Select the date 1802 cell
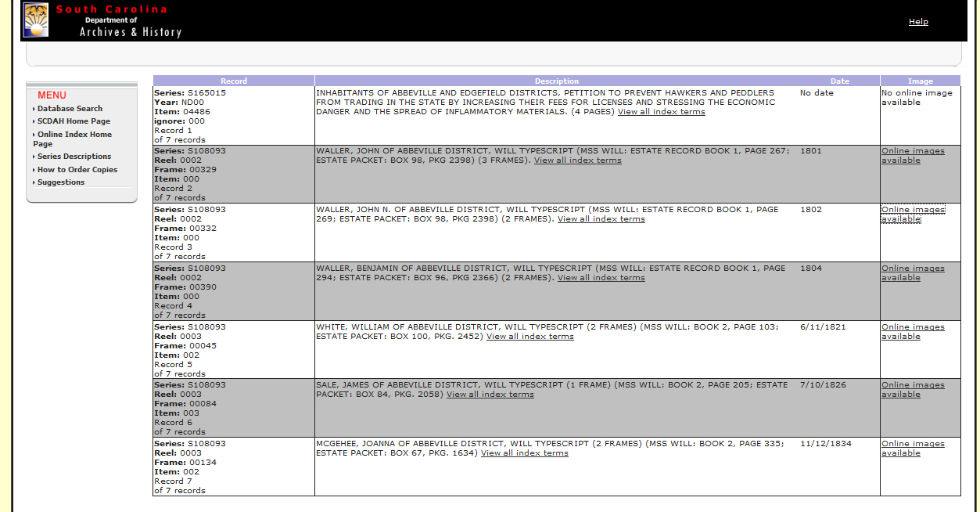This screenshot has width=980, height=512. (x=811, y=210)
